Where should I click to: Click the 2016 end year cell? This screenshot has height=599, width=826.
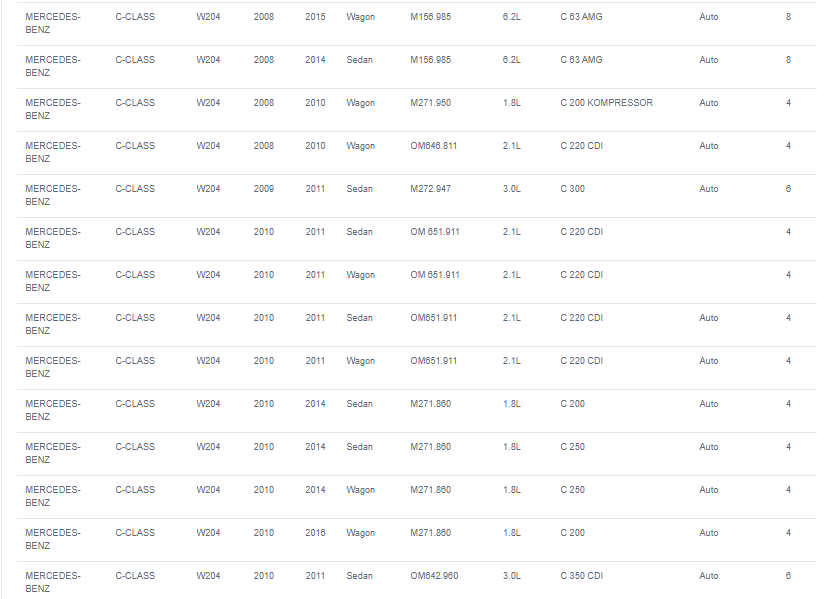315,533
